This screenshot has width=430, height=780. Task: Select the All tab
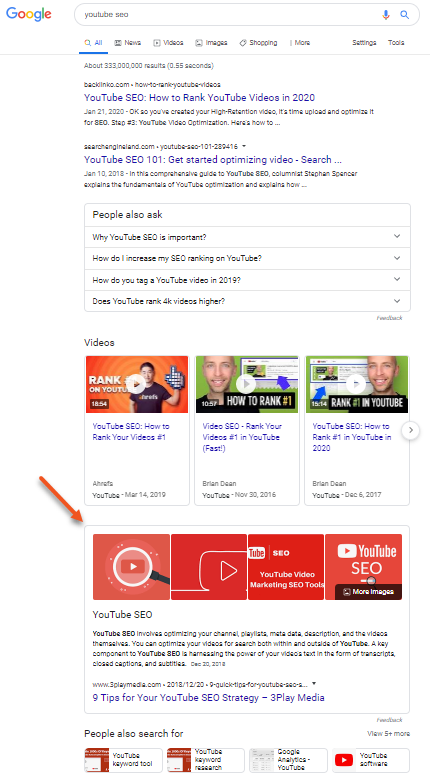click(94, 43)
